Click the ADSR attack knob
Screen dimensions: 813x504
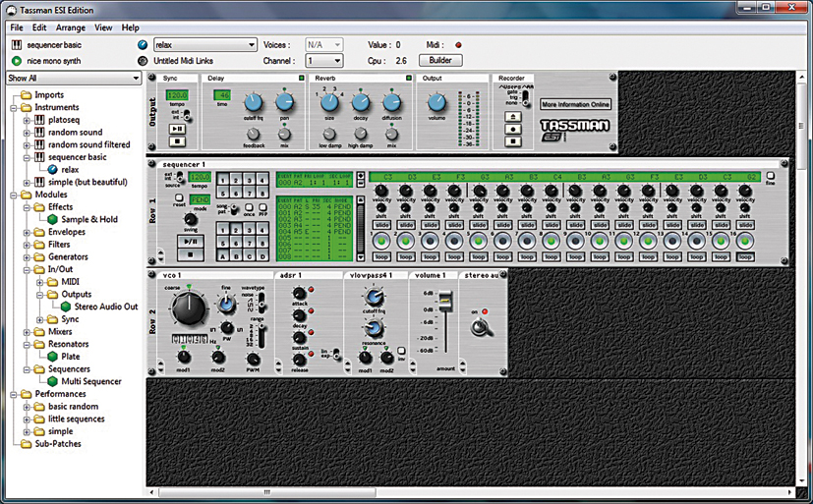(299, 293)
